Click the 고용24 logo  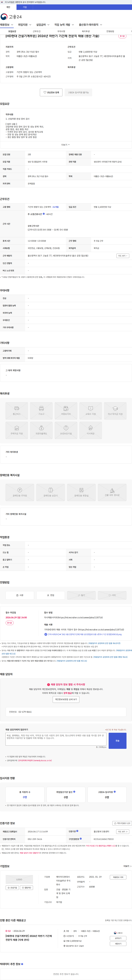tap(11, 17)
